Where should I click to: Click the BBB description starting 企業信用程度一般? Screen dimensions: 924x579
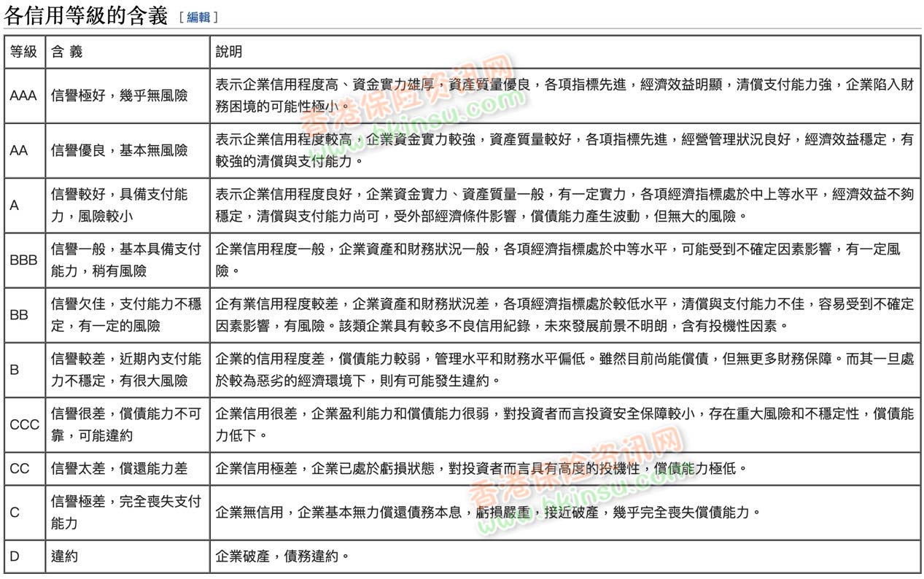[x=564, y=260]
